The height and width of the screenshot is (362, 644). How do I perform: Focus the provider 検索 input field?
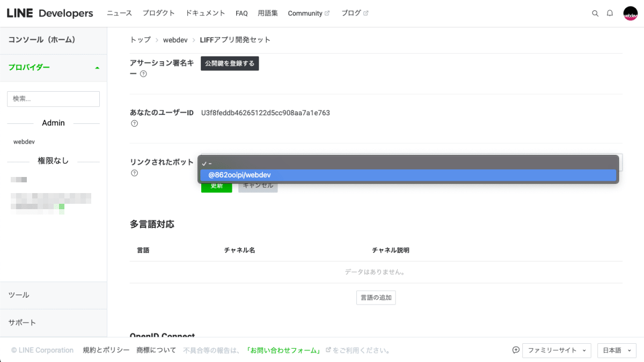pos(53,99)
